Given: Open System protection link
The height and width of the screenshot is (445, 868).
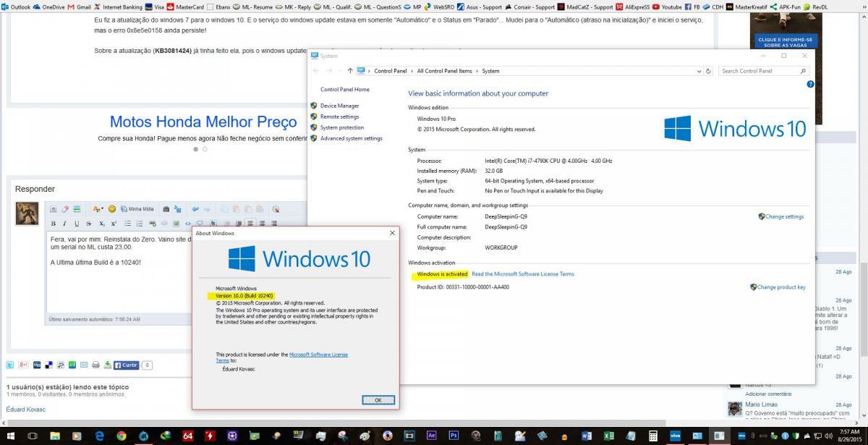Looking at the screenshot, I should [x=342, y=127].
